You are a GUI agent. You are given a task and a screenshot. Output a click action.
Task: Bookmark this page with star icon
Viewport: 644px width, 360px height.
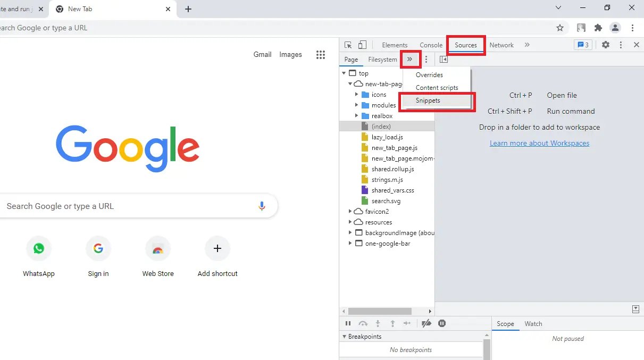pos(560,28)
